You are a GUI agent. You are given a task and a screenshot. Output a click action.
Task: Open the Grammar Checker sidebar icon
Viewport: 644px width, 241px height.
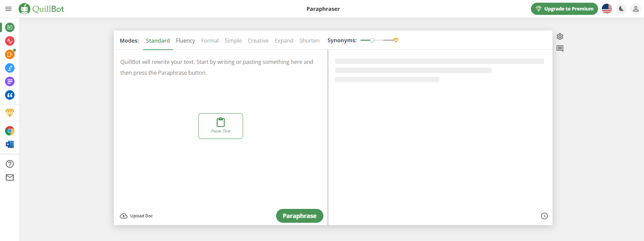click(x=10, y=41)
